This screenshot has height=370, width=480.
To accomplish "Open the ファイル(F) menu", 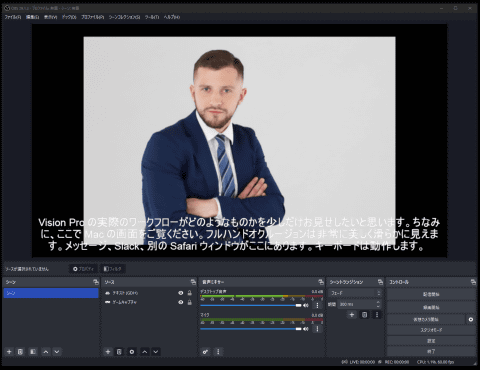I will point(13,17).
